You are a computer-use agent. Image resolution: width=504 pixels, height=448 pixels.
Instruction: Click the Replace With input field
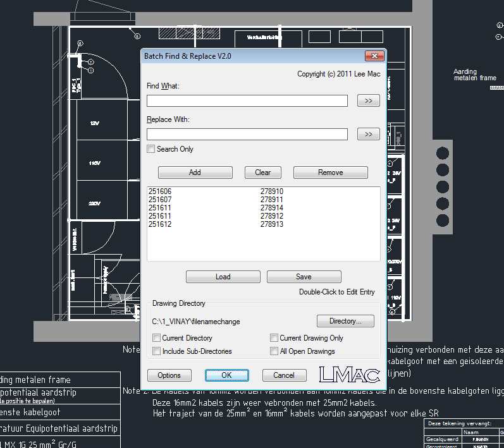tap(247, 134)
